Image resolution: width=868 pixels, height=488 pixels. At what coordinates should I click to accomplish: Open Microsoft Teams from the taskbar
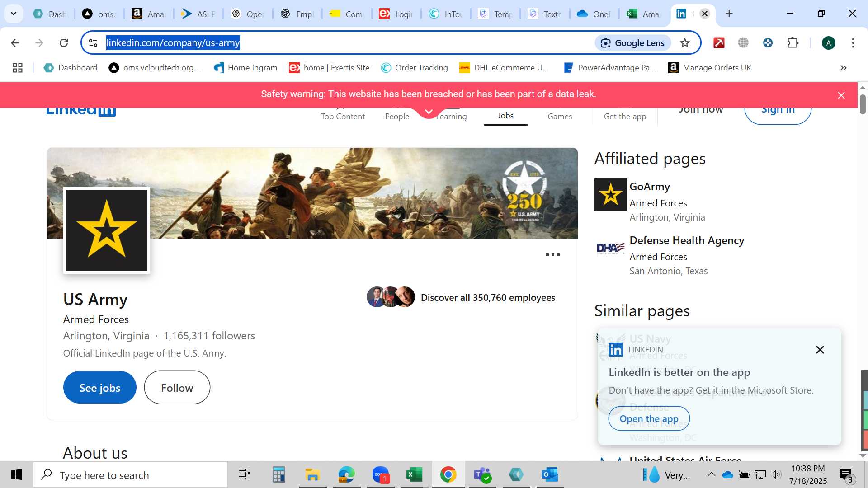482,475
